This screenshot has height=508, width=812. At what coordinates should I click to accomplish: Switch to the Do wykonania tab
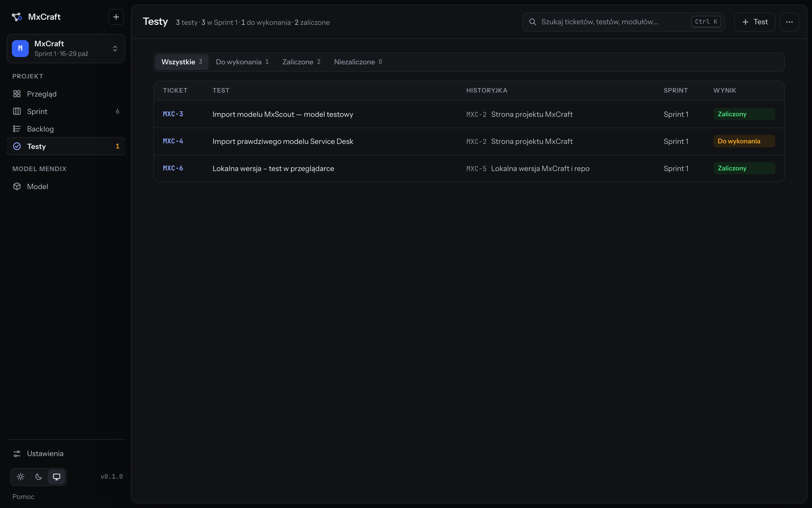click(242, 62)
